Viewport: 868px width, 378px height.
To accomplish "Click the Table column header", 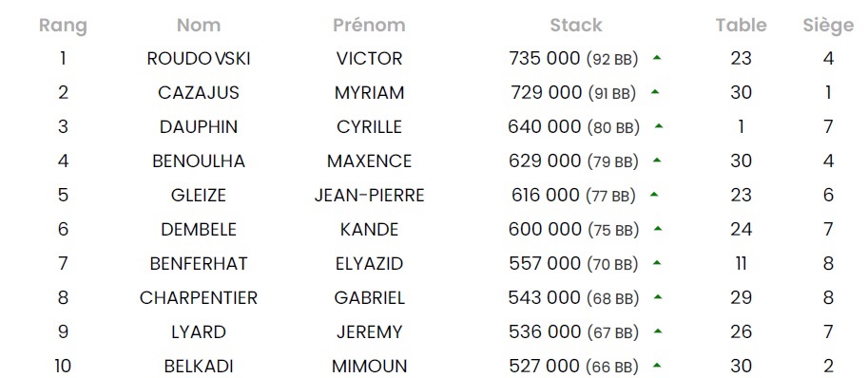I will pyautogui.click(x=741, y=25).
